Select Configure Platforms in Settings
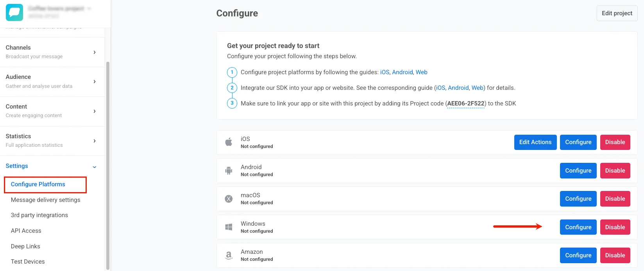644x271 pixels. 38,184
